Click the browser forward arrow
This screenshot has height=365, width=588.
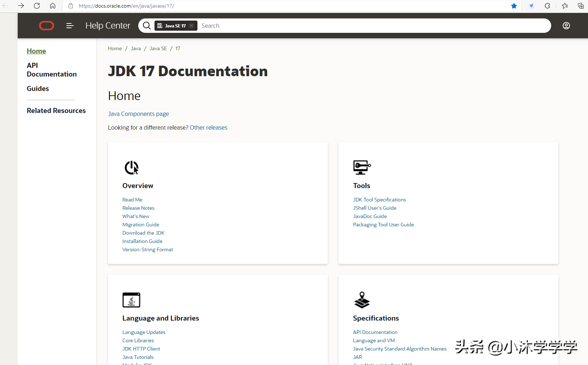(21, 6)
